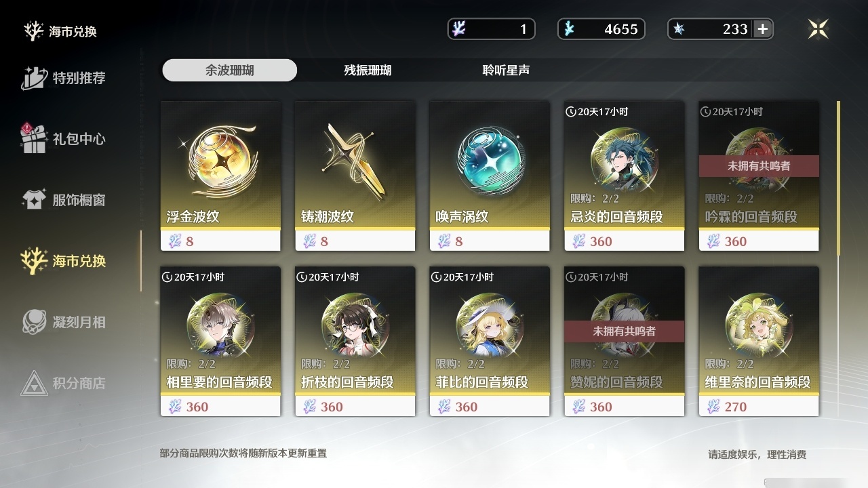
Task: Select the 铸潮波纹 item card
Action: (355, 176)
